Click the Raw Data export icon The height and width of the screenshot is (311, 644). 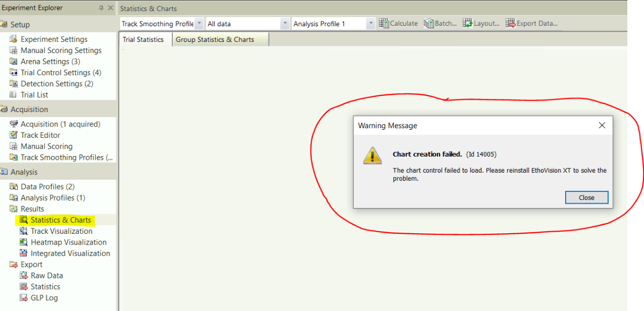(x=23, y=276)
